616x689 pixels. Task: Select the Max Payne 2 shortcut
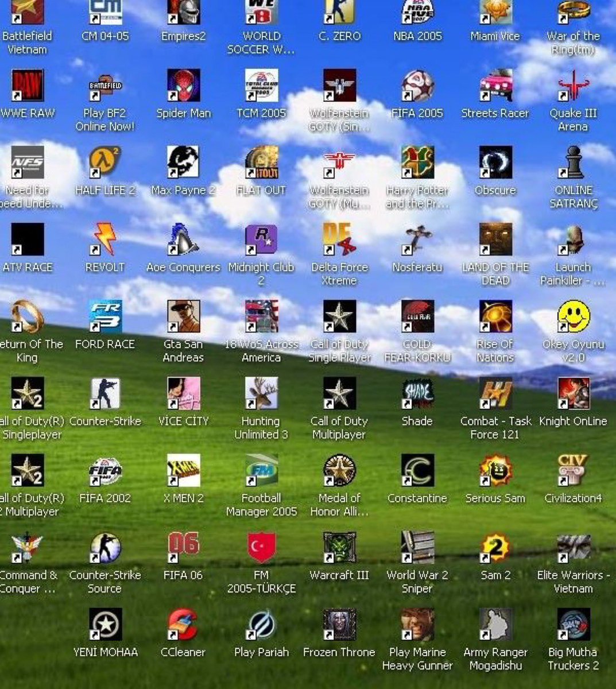[183, 162]
